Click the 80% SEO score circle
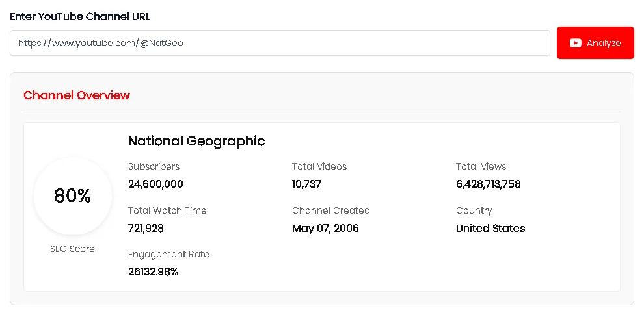644x315 pixels. 73,196
